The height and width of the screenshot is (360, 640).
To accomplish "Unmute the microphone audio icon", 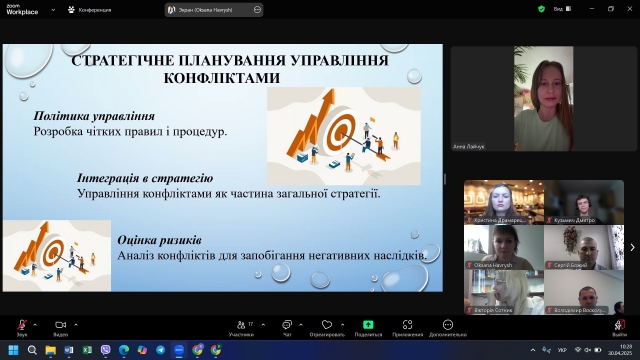I will coord(22,328).
